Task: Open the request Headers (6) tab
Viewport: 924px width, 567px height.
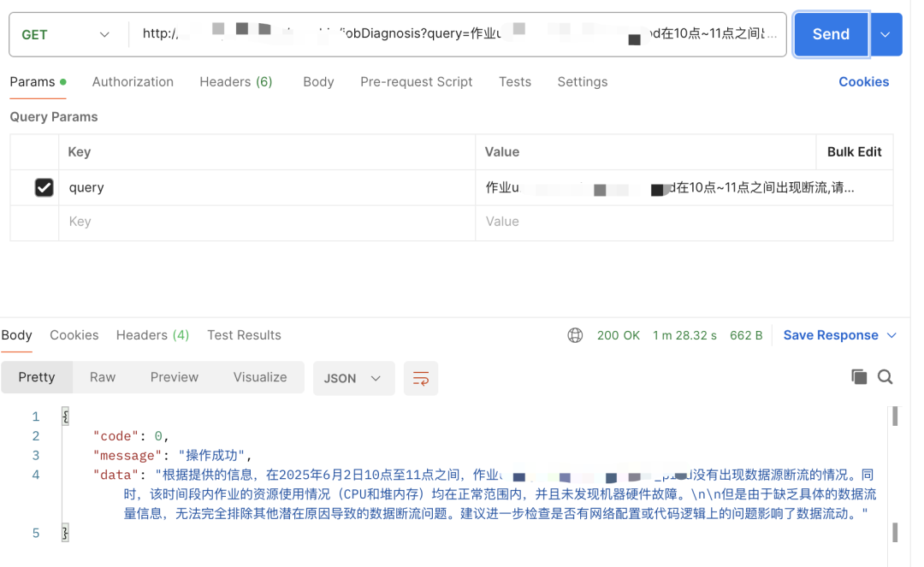Action: pyautogui.click(x=236, y=82)
